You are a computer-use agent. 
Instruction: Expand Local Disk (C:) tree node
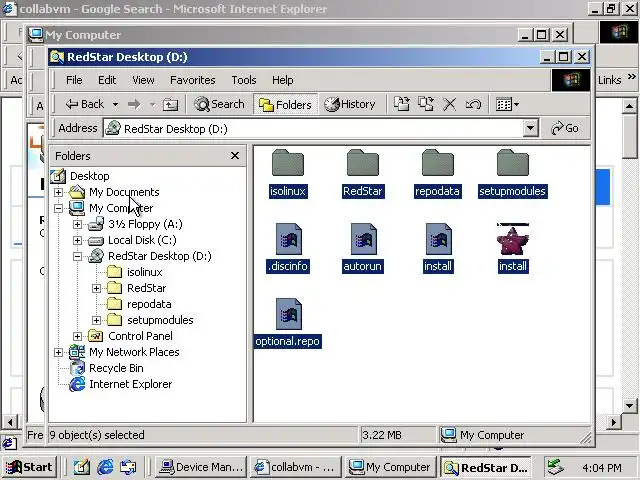click(77, 240)
